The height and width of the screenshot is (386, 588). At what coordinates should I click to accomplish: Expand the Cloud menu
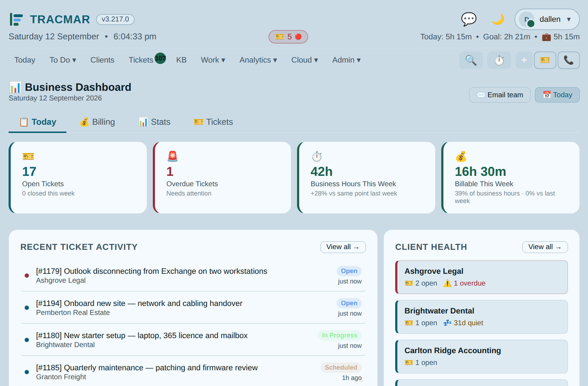pyautogui.click(x=305, y=60)
